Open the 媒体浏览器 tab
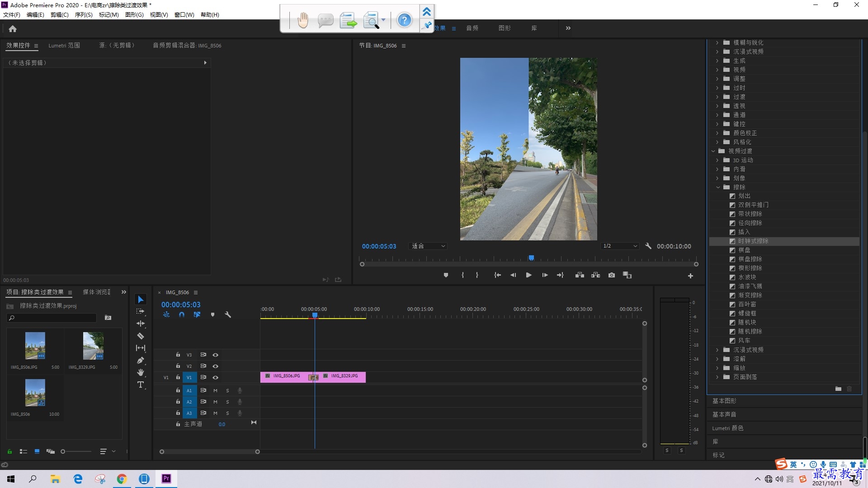Screen dimensions: 868x488 tap(97, 292)
